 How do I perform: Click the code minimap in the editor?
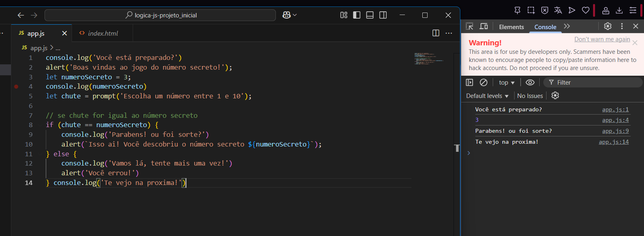tap(429, 58)
